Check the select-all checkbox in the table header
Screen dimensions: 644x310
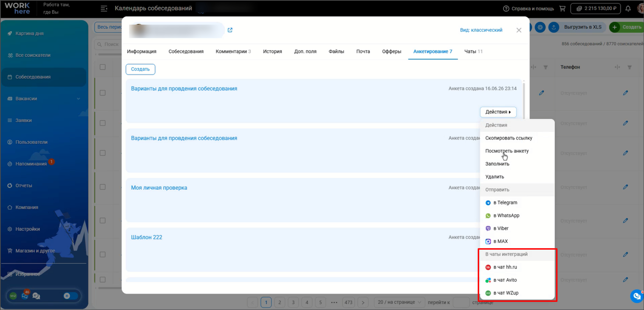coord(103,67)
